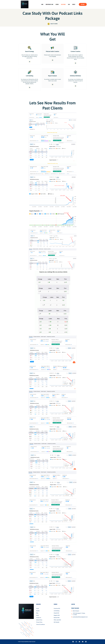Open the Blog menu item
105x644 pixels.
coord(69,4)
